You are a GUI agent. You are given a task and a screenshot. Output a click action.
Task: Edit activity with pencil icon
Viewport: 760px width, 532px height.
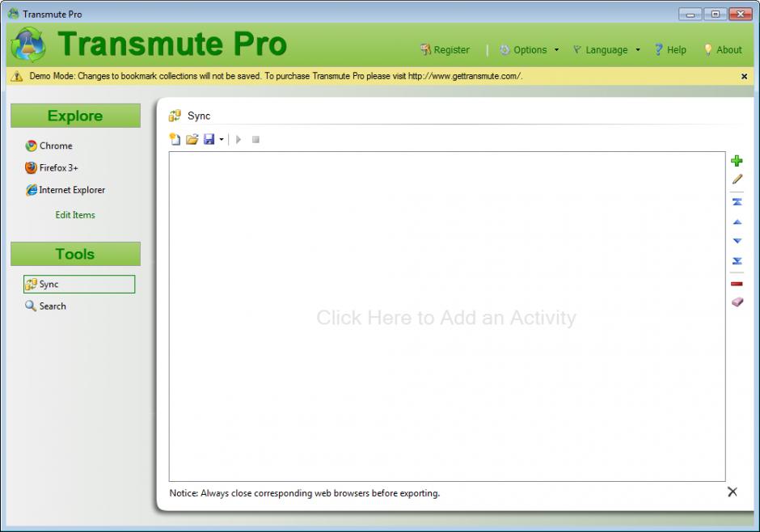(737, 179)
